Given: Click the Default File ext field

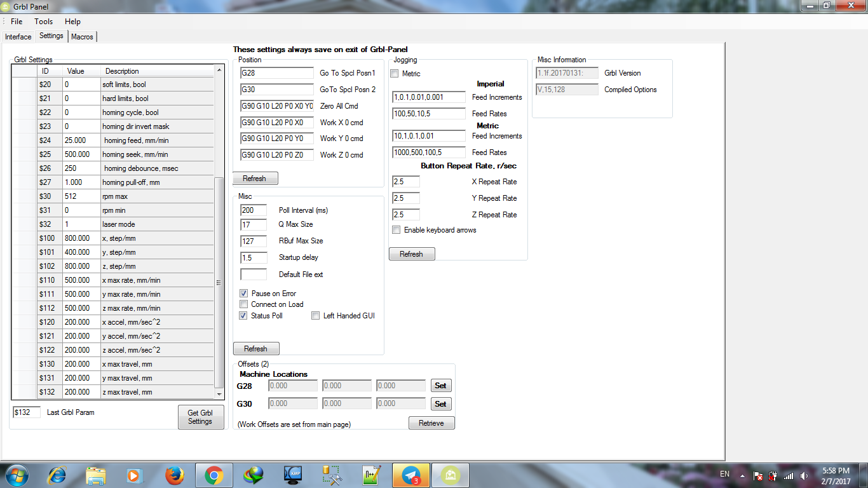Looking at the screenshot, I should point(254,274).
